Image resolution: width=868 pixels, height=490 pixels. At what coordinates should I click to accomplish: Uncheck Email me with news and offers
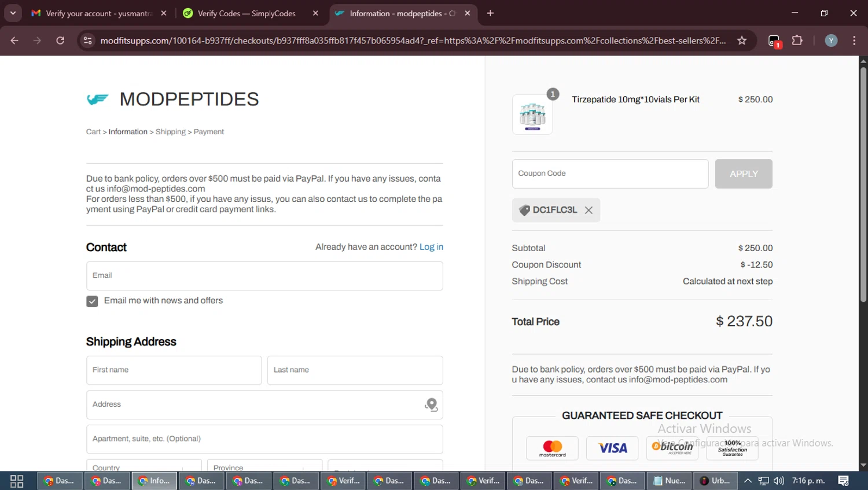coord(92,301)
